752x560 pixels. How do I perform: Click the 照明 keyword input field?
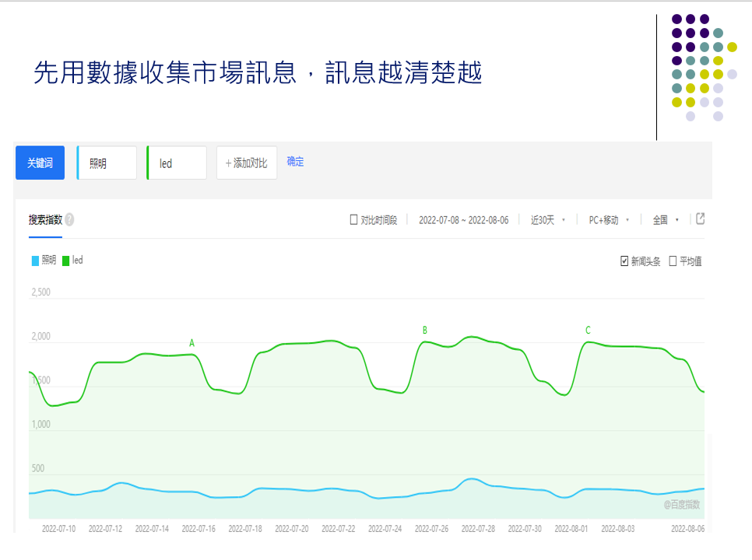[x=107, y=163]
